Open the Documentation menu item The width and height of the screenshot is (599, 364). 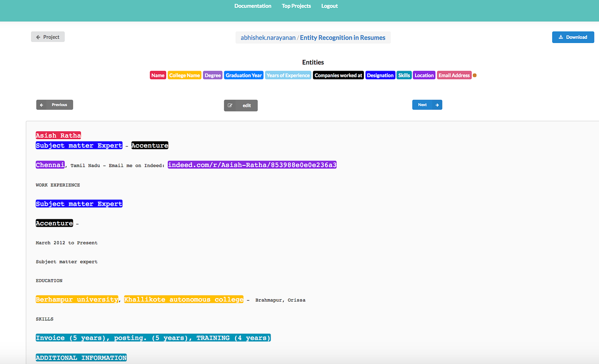point(253,6)
